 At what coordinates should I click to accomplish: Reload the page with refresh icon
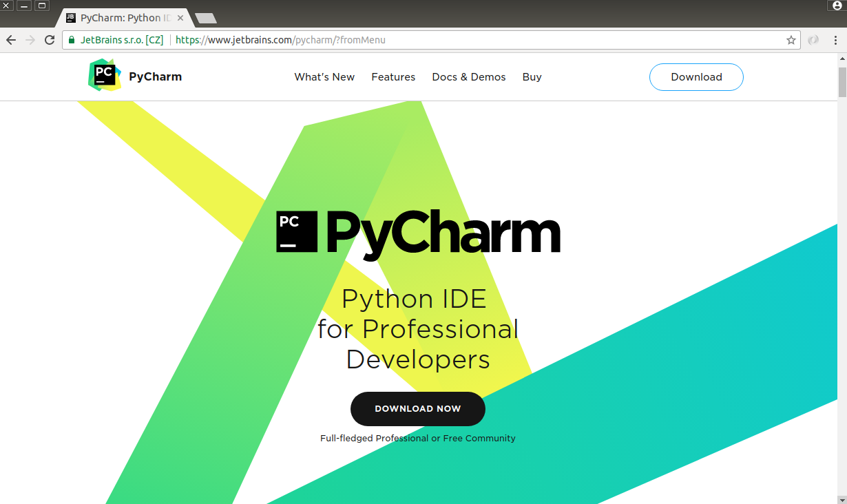click(x=50, y=40)
